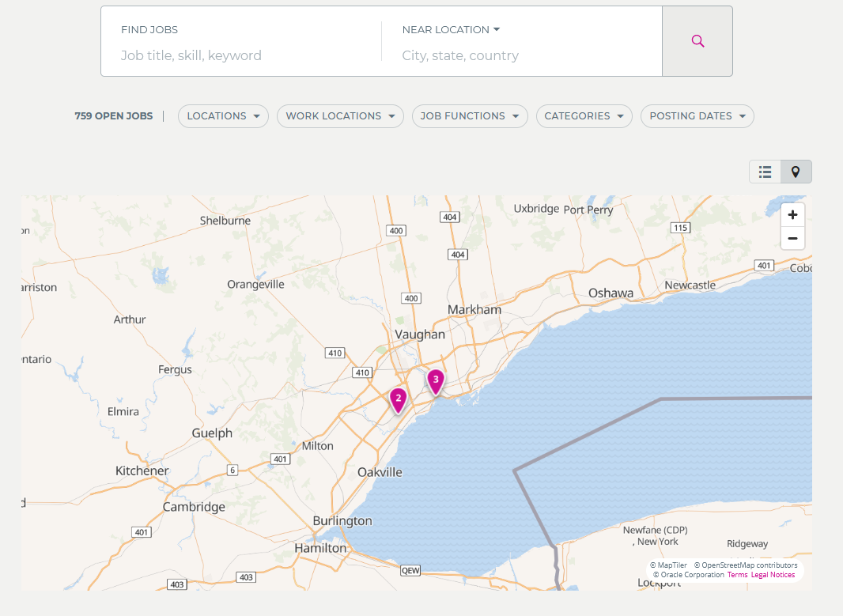Click the Oshawa label on map
The width and height of the screenshot is (843, 616).
(x=611, y=293)
